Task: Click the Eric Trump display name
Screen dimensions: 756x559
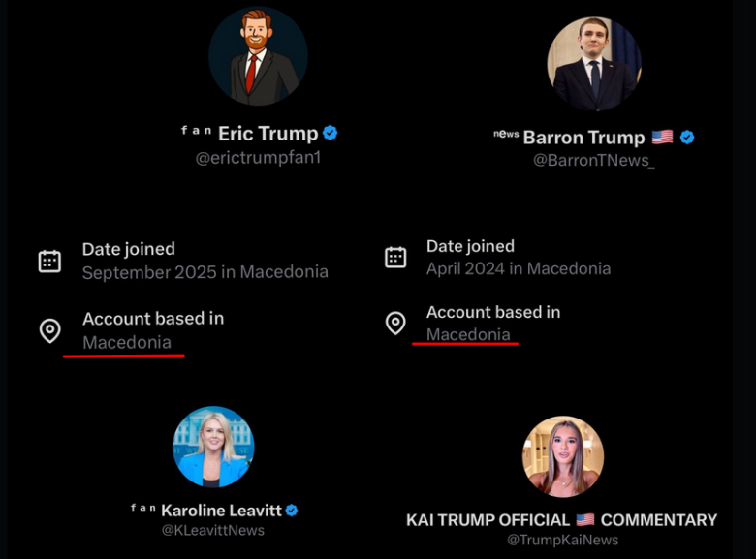Action: (268, 134)
